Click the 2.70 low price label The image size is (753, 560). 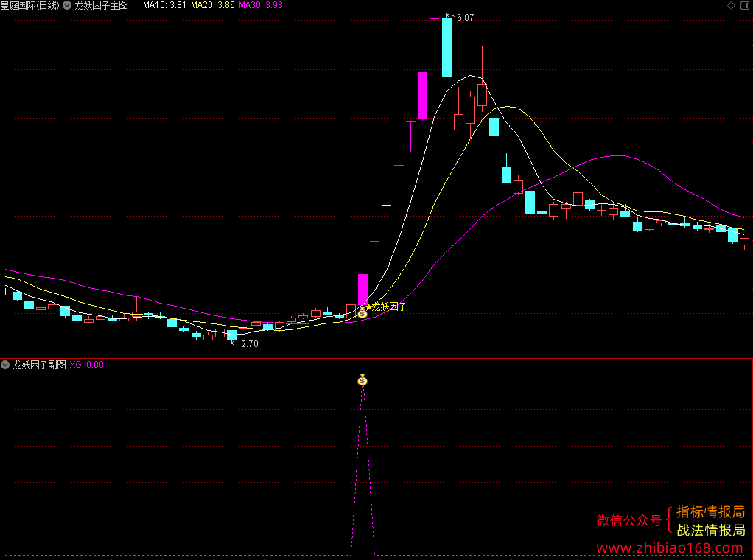point(250,344)
